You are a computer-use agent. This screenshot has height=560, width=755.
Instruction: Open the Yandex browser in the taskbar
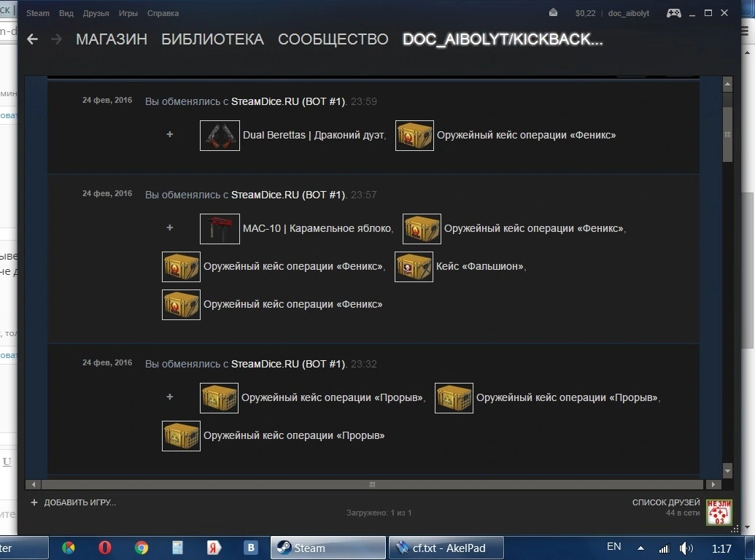[x=214, y=548]
